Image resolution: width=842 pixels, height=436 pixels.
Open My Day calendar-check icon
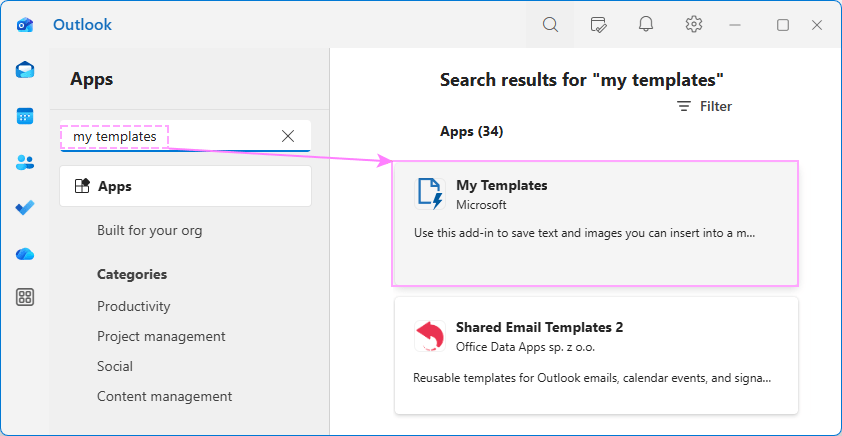(598, 25)
